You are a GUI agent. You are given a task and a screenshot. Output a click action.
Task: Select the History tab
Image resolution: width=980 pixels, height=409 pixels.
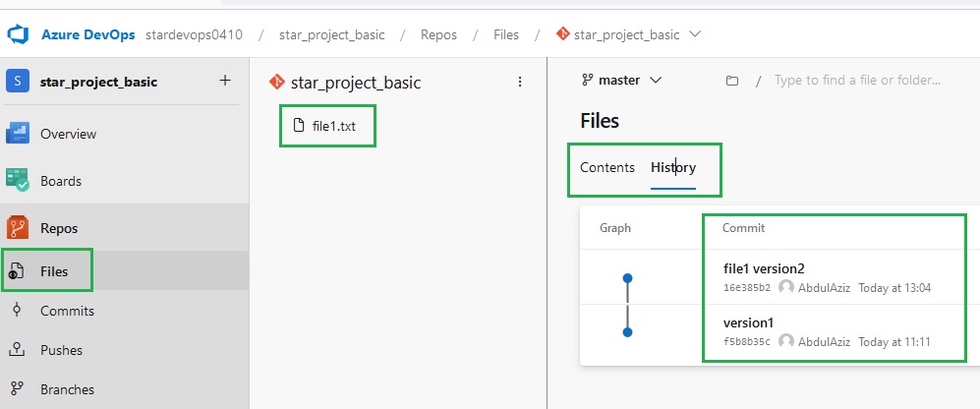pyautogui.click(x=673, y=167)
